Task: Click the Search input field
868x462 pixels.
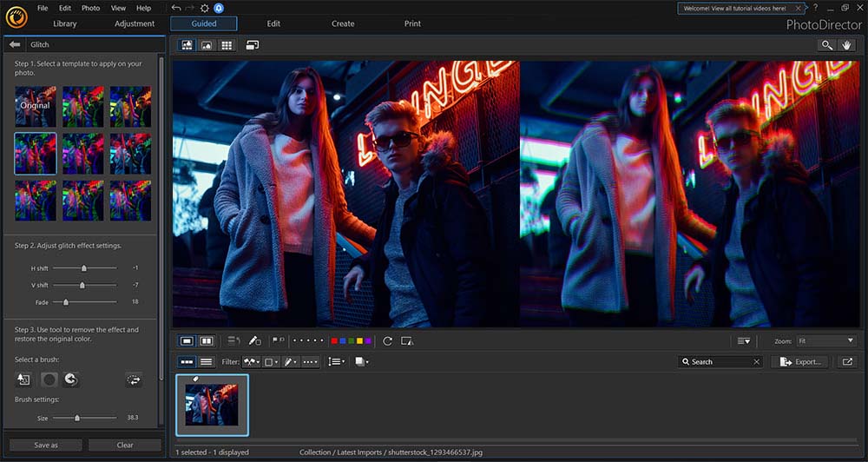Action: (720, 362)
